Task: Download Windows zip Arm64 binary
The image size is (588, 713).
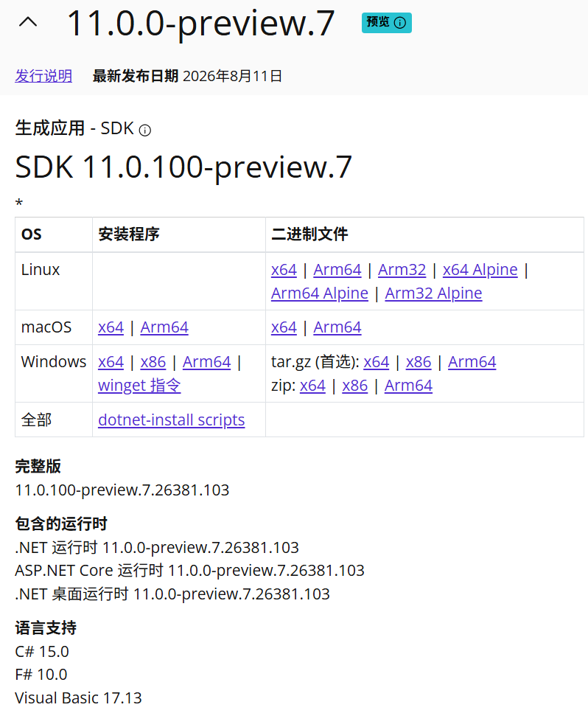Action: tap(408, 386)
